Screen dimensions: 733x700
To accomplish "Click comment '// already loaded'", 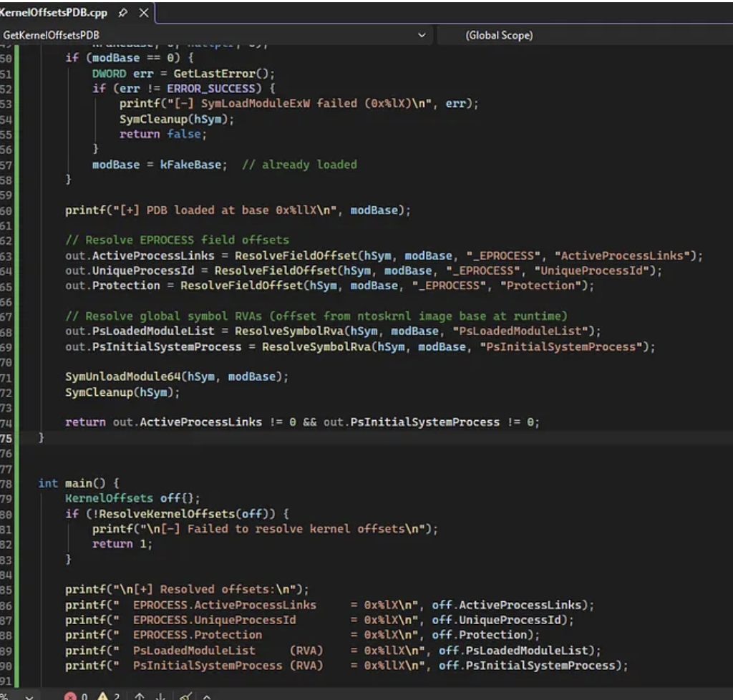I will click(x=299, y=165).
